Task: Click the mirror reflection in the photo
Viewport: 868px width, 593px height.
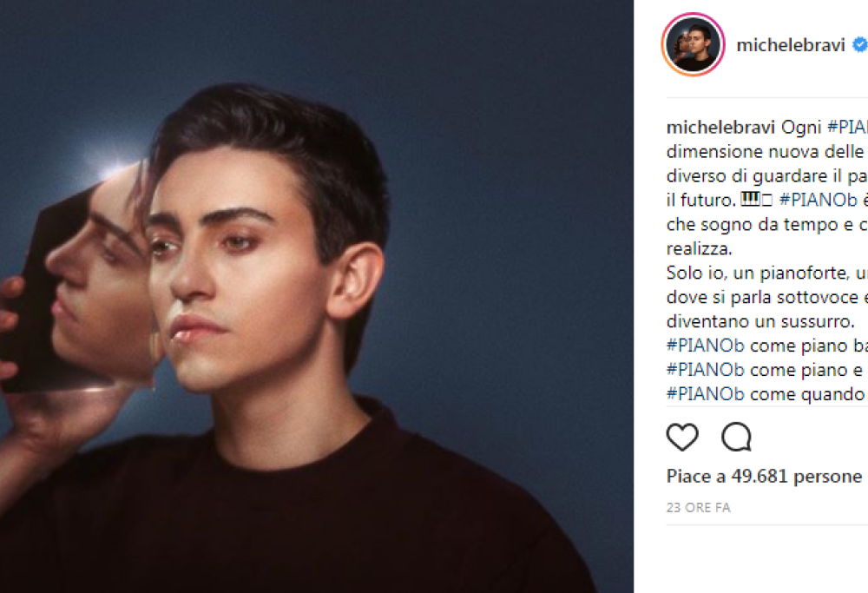Action: (x=95, y=278)
